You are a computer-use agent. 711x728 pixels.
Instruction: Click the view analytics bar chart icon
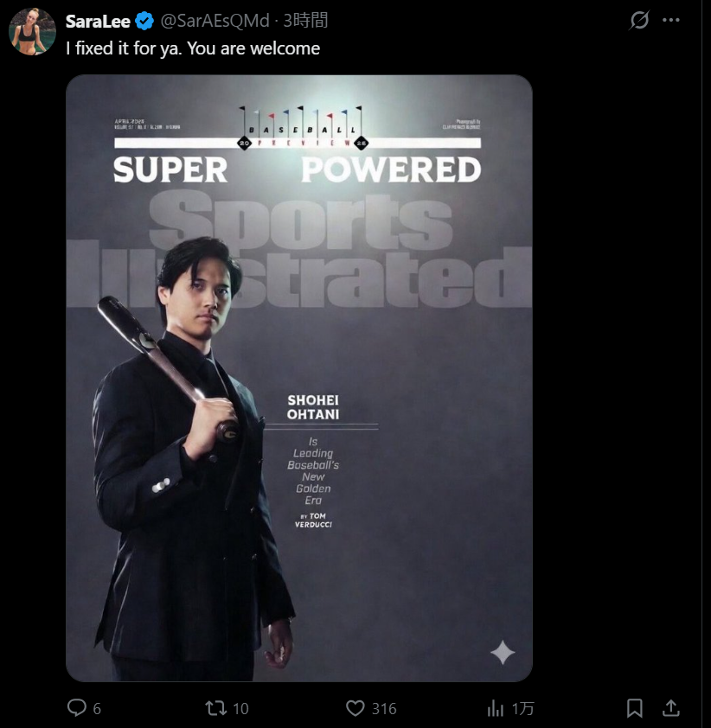coord(496,708)
